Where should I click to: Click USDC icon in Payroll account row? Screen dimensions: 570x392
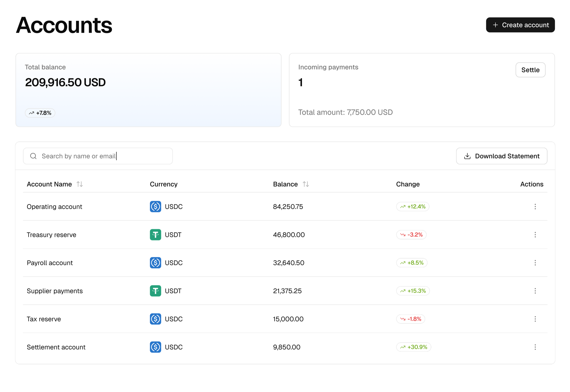tap(155, 263)
